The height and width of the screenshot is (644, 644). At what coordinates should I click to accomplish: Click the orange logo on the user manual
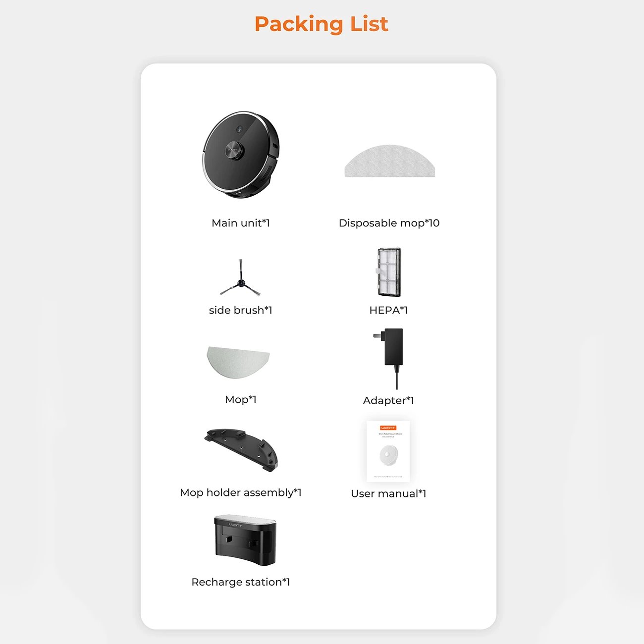(x=388, y=428)
